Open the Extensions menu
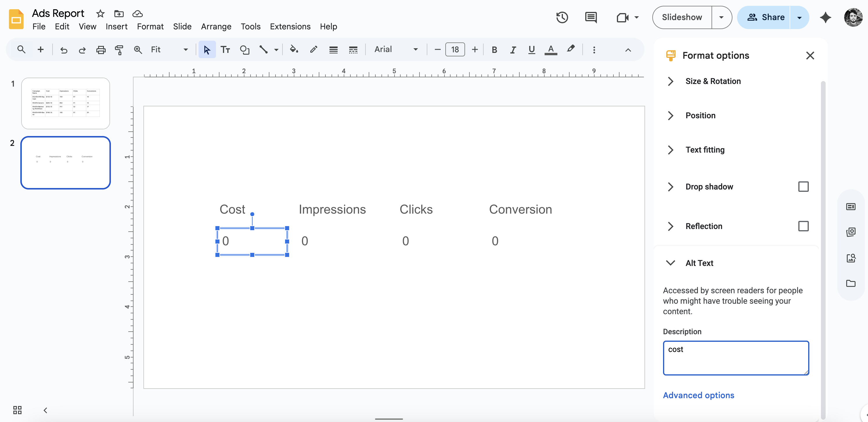868x422 pixels. 290,26
